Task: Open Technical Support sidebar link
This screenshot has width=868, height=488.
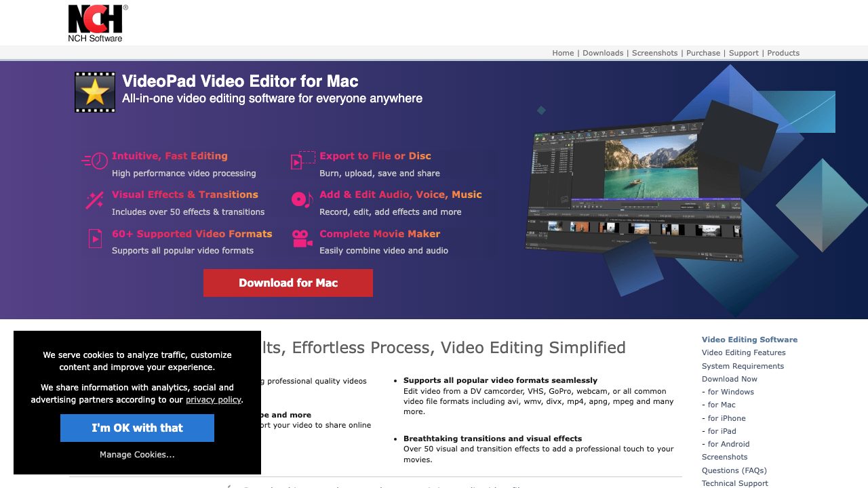Action: point(735,483)
